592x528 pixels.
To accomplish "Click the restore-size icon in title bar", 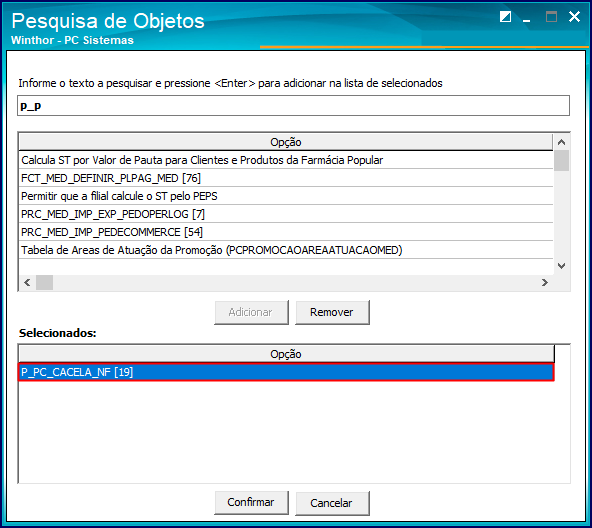I will [505, 17].
